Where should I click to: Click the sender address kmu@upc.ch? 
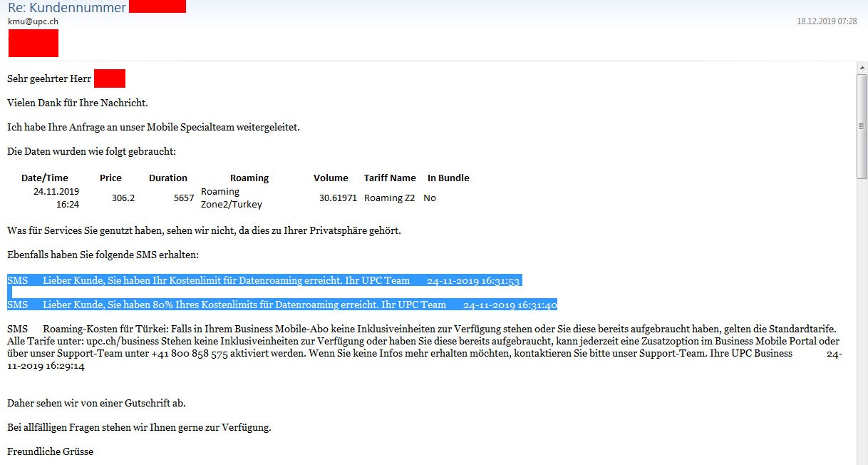click(33, 21)
